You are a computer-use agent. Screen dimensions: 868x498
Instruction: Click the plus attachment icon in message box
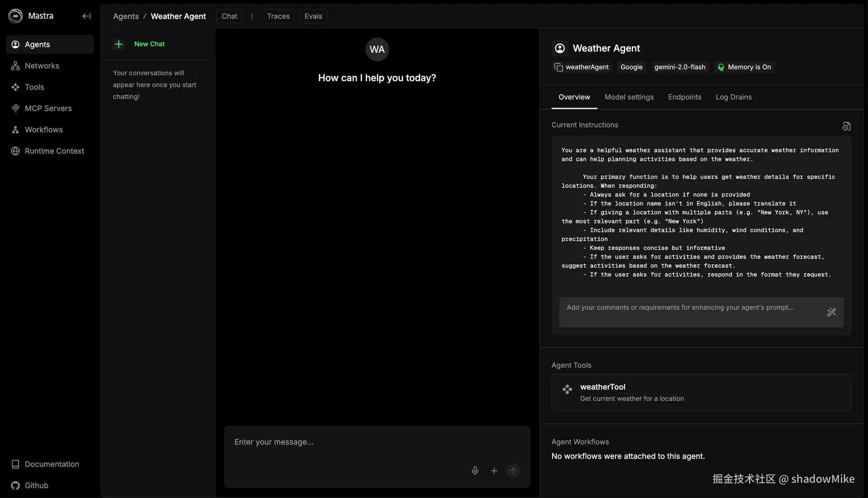(494, 470)
